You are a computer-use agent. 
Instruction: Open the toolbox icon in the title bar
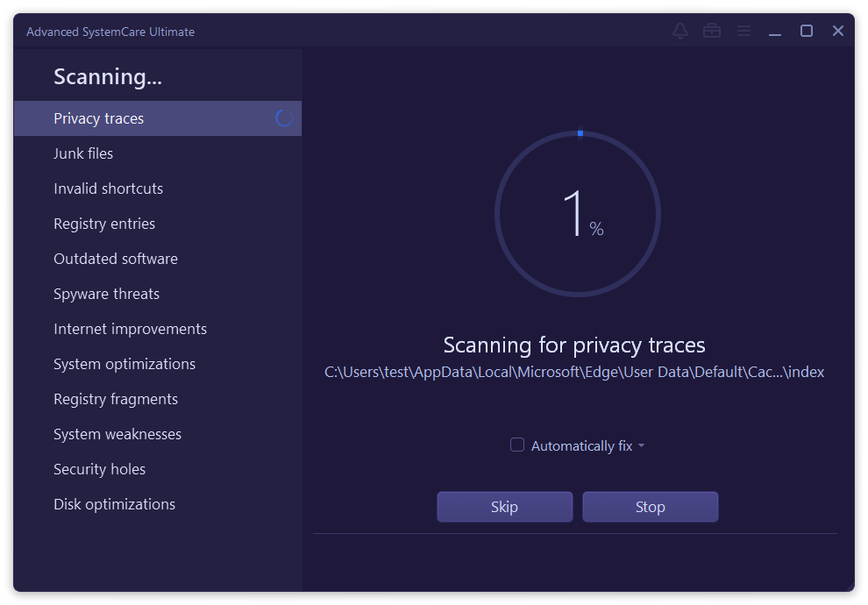[711, 31]
